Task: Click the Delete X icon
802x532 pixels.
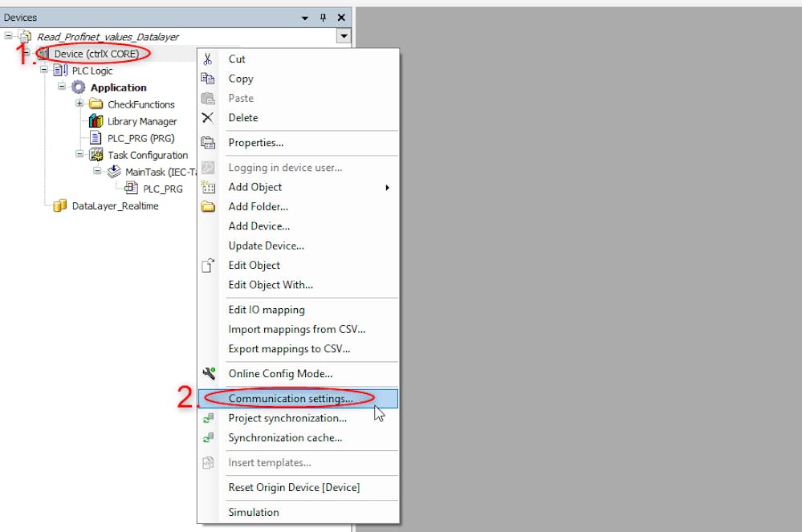Action: pyautogui.click(x=207, y=118)
